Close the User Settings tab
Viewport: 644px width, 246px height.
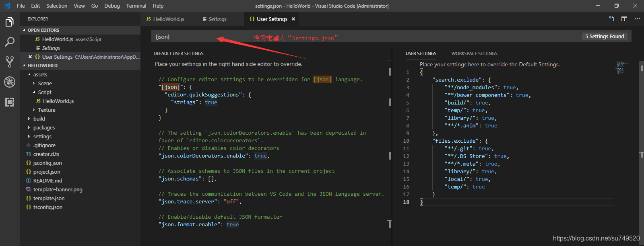pos(293,19)
